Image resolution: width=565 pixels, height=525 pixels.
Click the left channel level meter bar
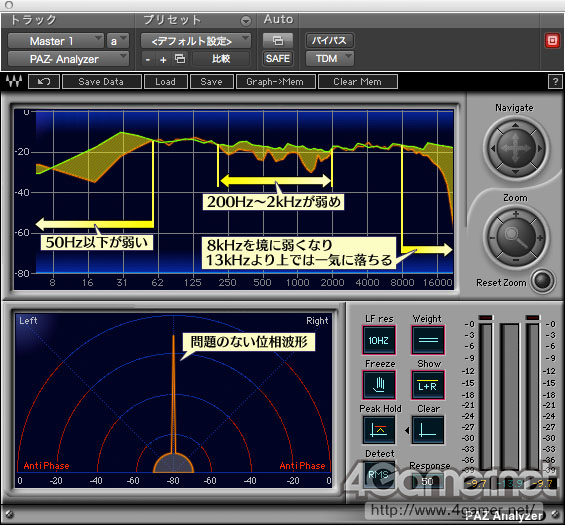click(x=485, y=397)
